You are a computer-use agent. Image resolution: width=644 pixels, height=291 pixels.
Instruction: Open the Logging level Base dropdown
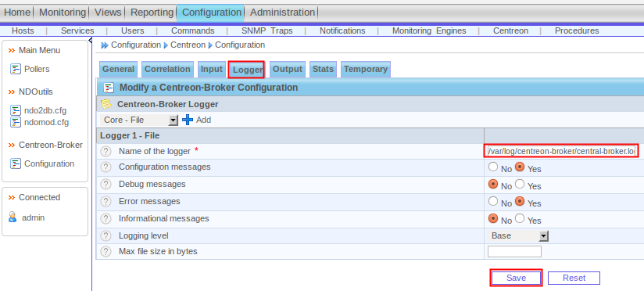(x=518, y=236)
